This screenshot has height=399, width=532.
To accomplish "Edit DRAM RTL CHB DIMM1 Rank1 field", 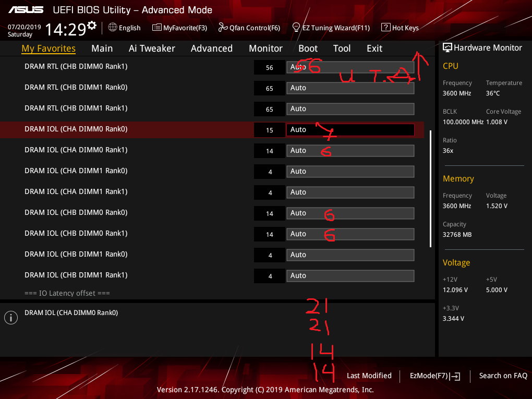I will pyautogui.click(x=350, y=109).
